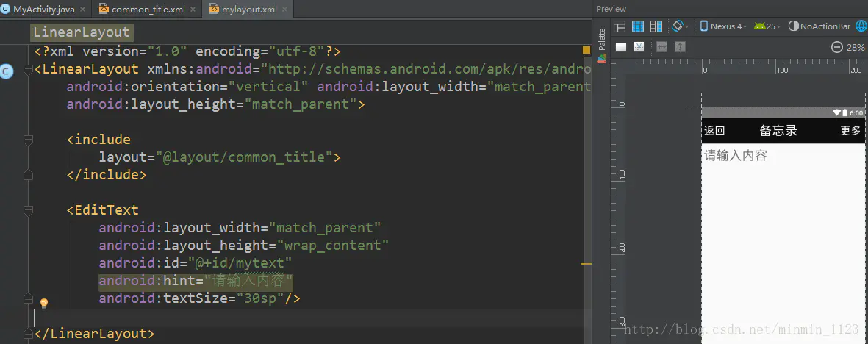
Task: Click the android:layout_width="match_parent" line of EditText
Action: [240, 228]
